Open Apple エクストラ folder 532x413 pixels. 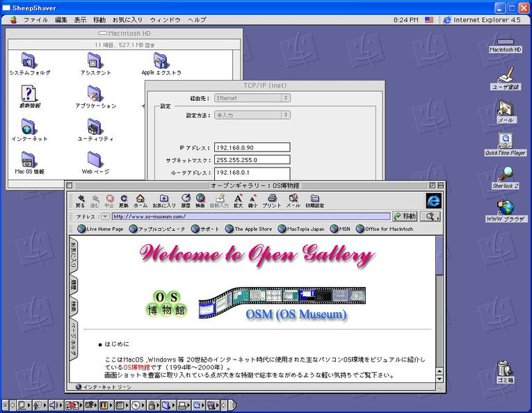tap(161, 64)
